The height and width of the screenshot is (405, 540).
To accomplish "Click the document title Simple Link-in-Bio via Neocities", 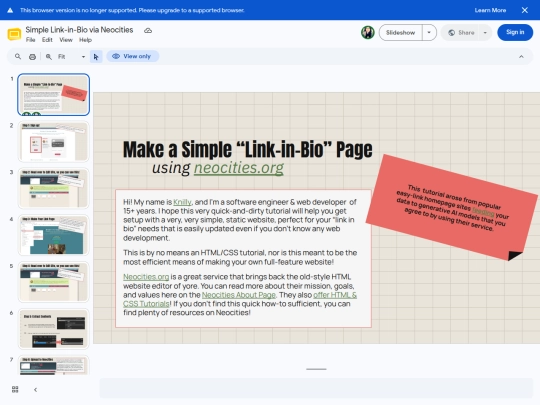I will point(79,30).
